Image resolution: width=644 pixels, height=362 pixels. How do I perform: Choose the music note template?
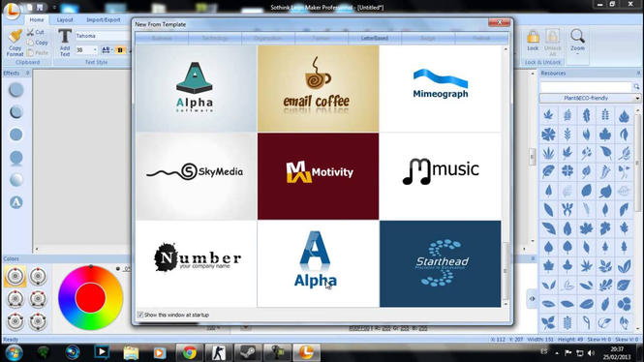click(440, 176)
